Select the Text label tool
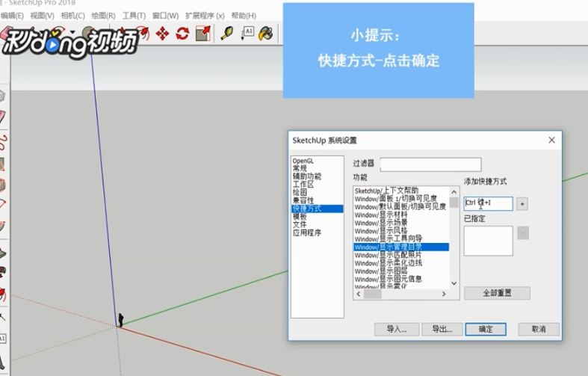 [247, 33]
